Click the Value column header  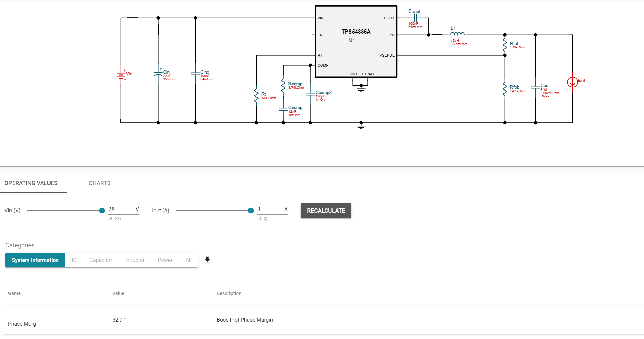click(x=118, y=293)
